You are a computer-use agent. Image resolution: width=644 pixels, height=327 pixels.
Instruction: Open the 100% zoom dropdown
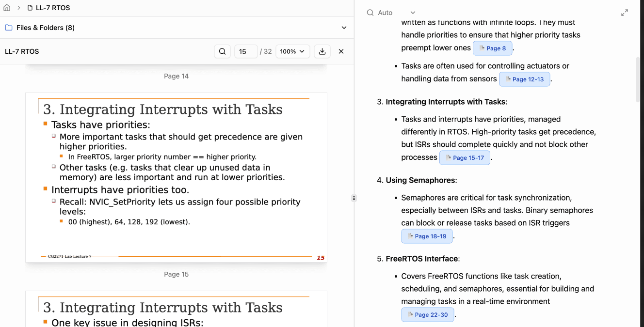(x=292, y=51)
